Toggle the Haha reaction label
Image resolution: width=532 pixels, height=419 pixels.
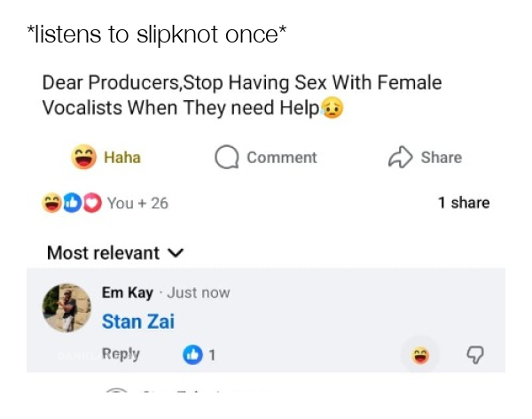click(122, 158)
